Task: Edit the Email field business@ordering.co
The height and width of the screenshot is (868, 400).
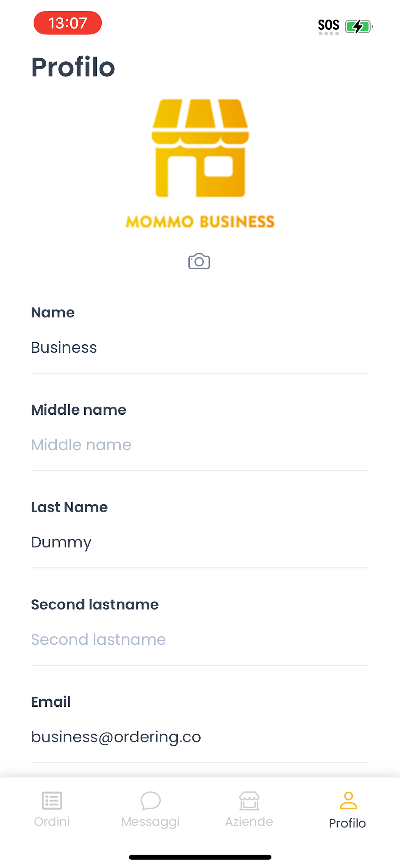Action: [x=200, y=737]
